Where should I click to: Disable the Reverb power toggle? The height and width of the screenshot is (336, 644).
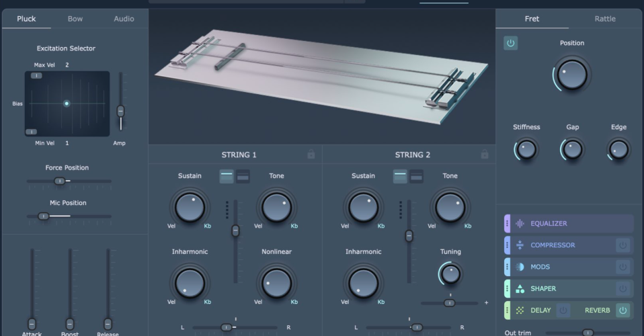coord(622,310)
